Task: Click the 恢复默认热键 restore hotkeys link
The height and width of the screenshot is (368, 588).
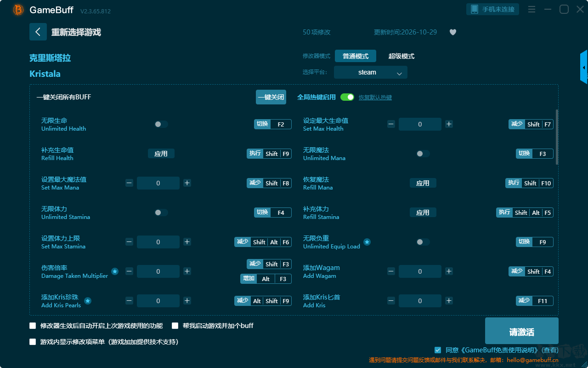Action: point(375,98)
